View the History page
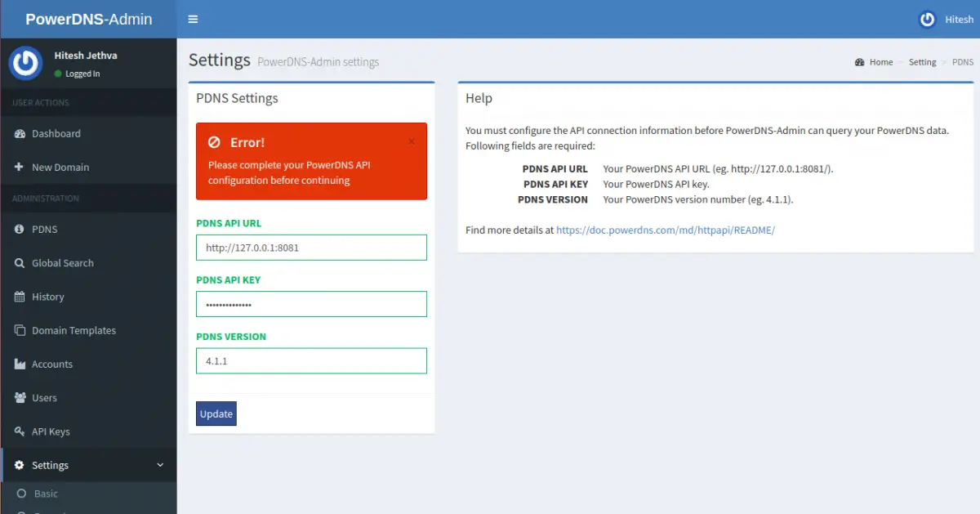 49,296
